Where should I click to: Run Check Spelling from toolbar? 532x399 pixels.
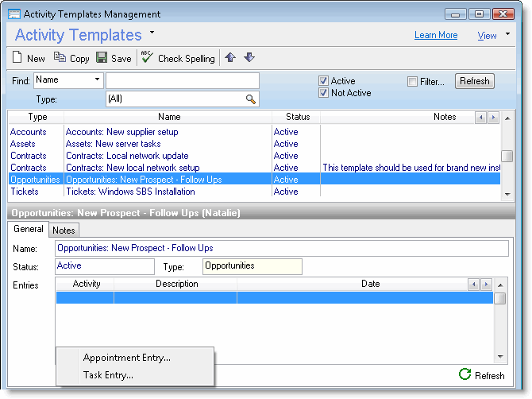(x=147, y=58)
